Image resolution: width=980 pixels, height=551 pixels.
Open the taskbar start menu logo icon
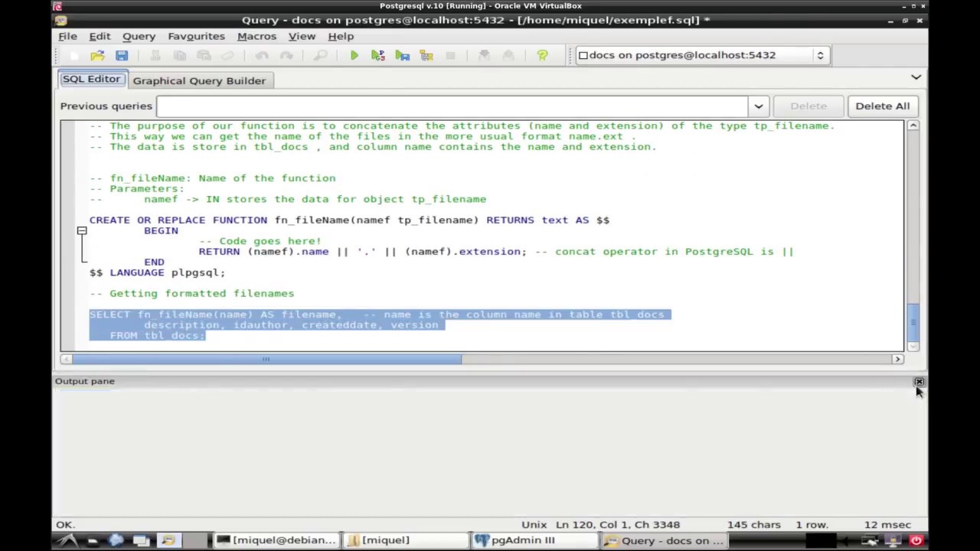67,540
